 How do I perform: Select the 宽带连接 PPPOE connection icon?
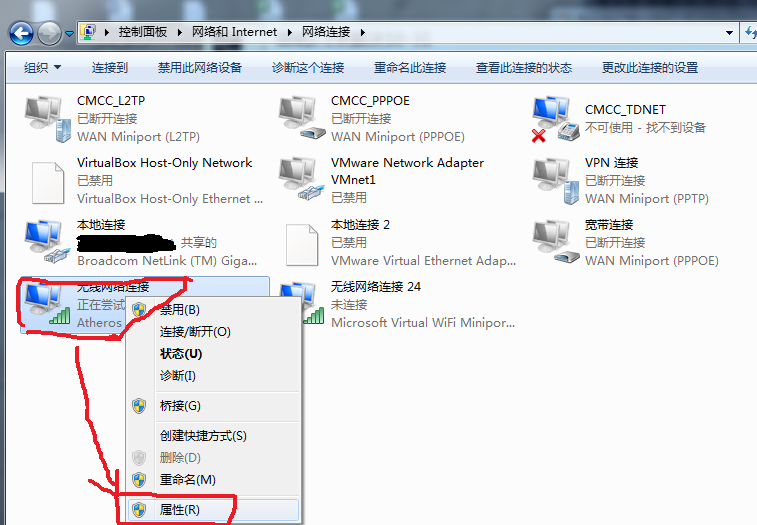[556, 242]
